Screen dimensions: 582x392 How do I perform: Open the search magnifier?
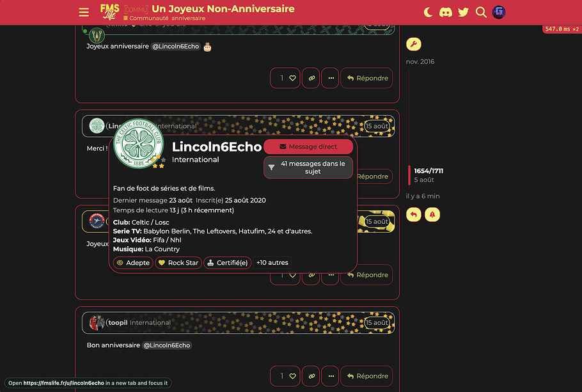(481, 12)
